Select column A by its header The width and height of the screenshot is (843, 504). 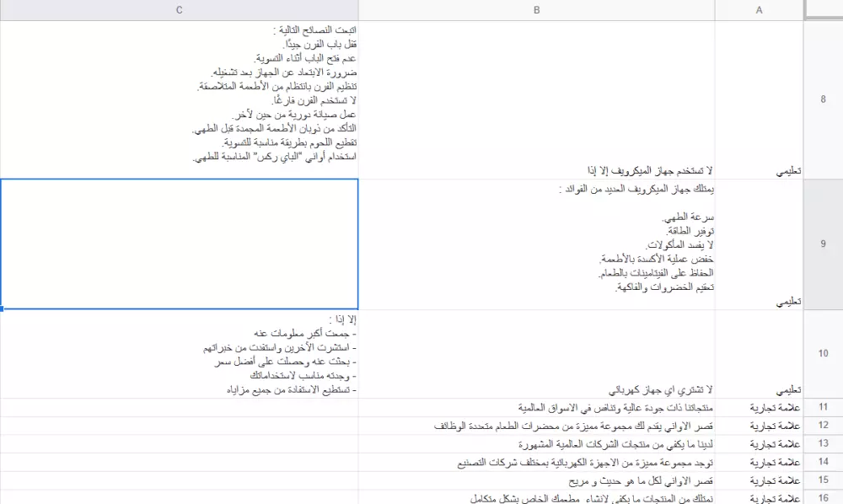click(758, 9)
